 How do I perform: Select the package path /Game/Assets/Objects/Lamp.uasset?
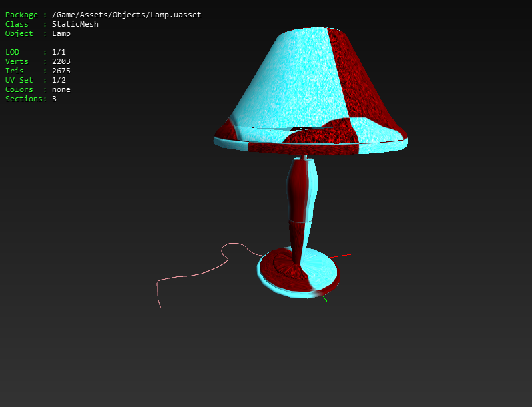[x=127, y=15]
